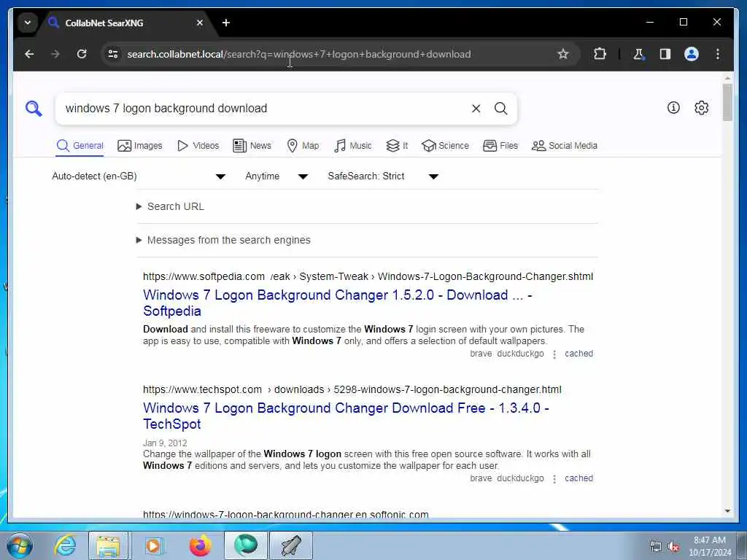Switch to the It category

click(x=397, y=146)
